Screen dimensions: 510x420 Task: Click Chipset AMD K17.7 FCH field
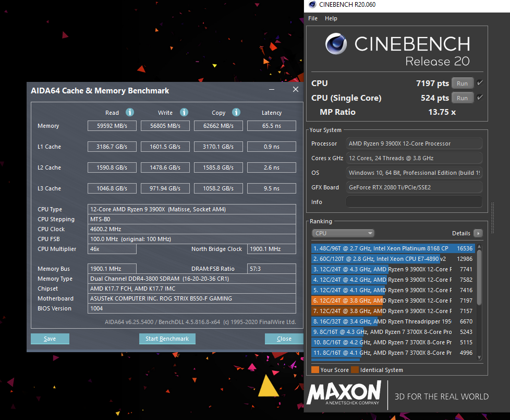(x=191, y=289)
